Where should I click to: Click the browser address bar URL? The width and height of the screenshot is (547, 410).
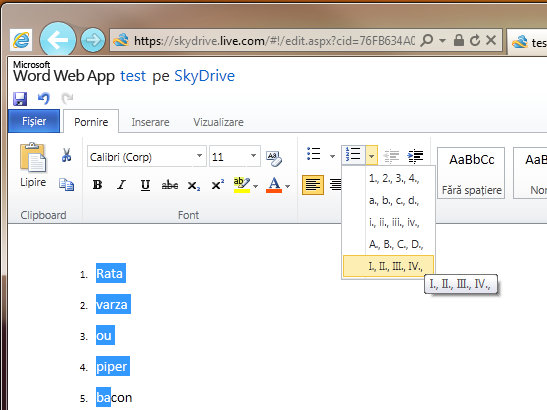coord(275,41)
